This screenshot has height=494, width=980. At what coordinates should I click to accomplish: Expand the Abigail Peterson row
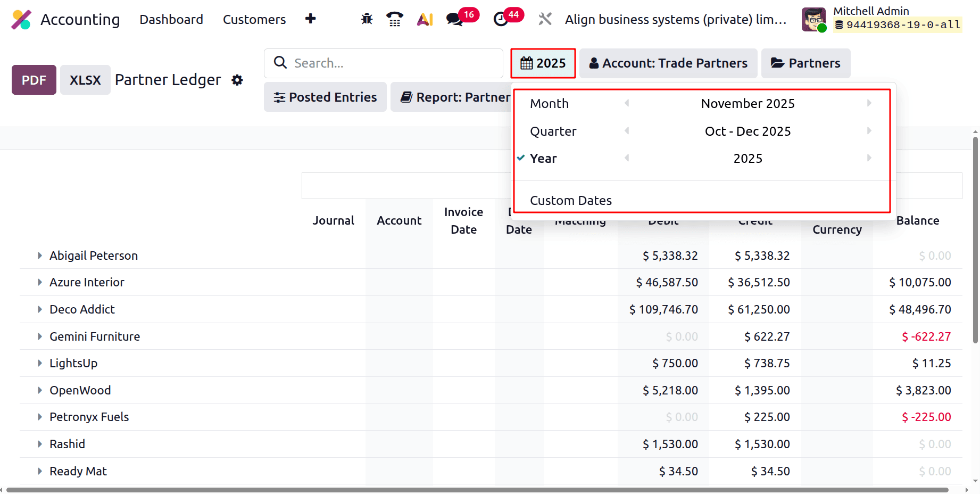(x=39, y=256)
